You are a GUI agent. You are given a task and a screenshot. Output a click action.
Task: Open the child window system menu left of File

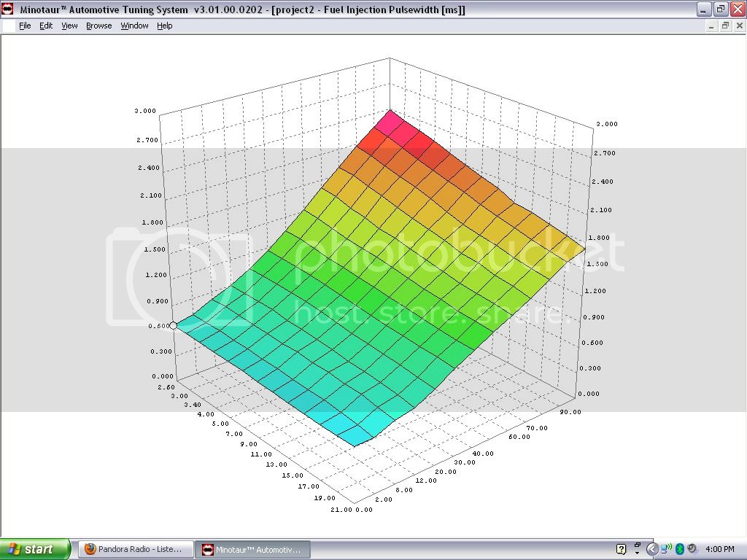(x=8, y=26)
